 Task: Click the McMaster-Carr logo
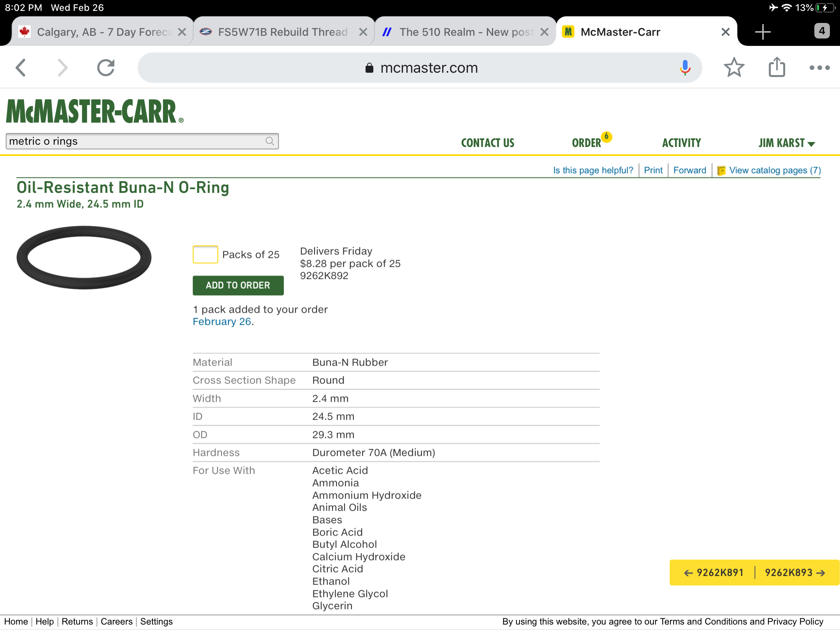[94, 112]
